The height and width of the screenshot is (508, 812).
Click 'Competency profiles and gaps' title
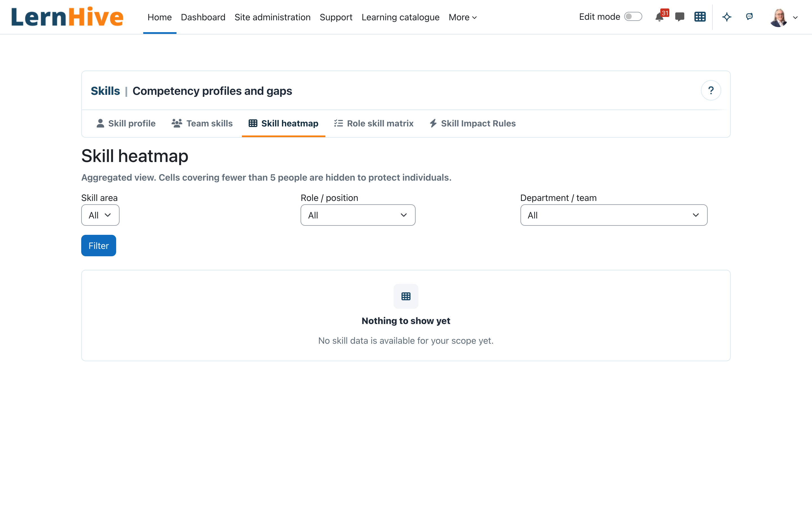[x=212, y=91]
